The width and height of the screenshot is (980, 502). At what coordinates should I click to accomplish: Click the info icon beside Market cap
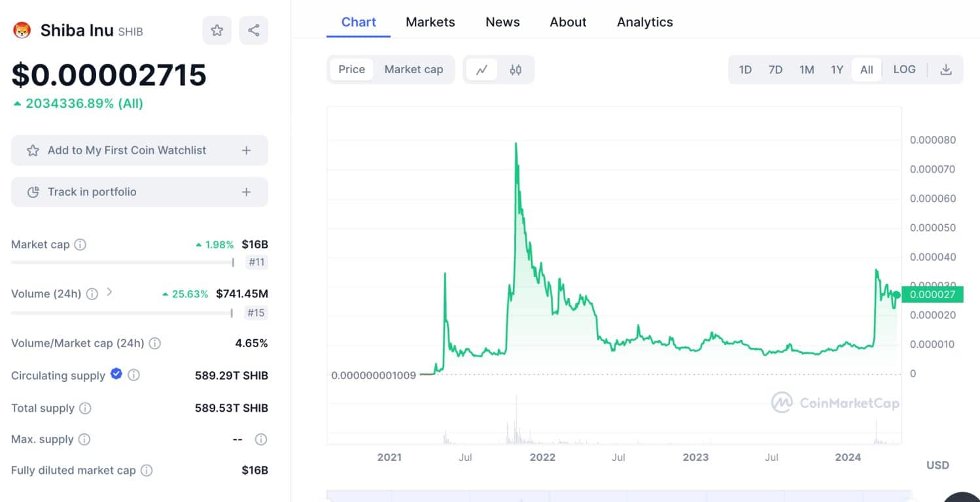click(x=80, y=244)
